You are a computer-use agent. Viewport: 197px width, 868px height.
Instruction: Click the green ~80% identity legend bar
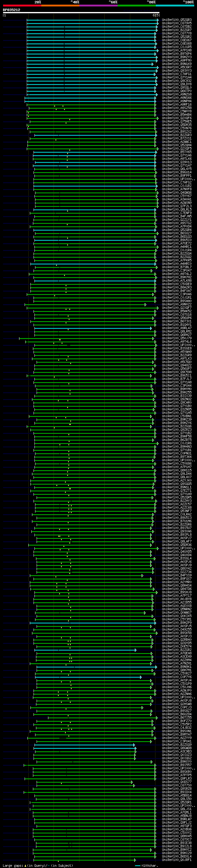pyautogui.click(x=137, y=6)
